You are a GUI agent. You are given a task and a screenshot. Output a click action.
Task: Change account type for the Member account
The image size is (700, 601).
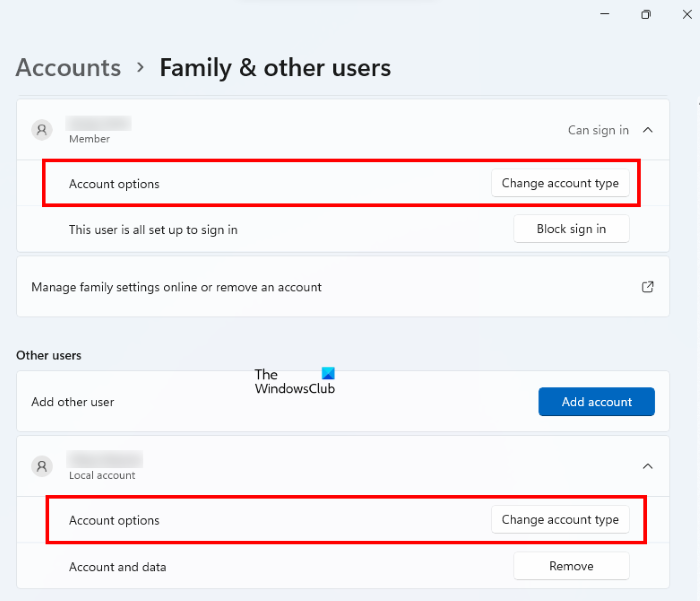click(x=560, y=183)
